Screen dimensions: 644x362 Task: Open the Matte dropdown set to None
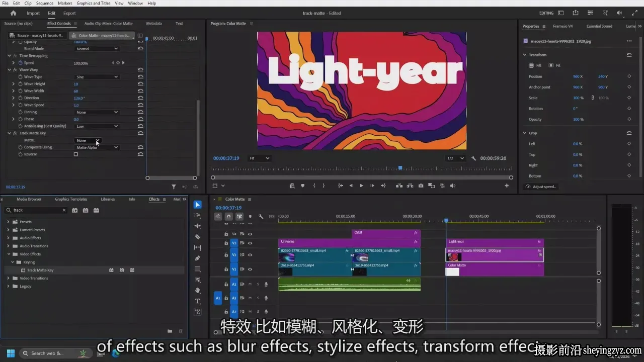[88, 140]
